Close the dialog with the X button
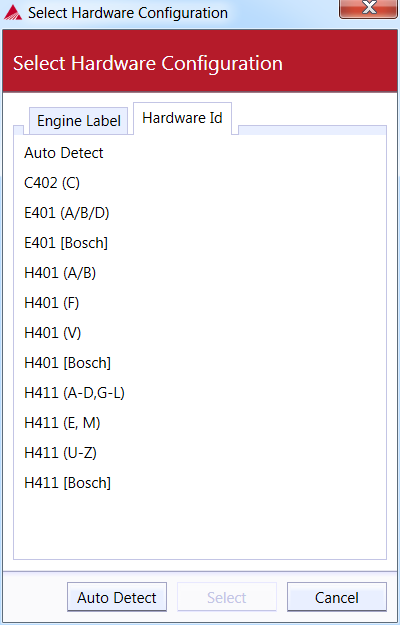 click(369, 8)
